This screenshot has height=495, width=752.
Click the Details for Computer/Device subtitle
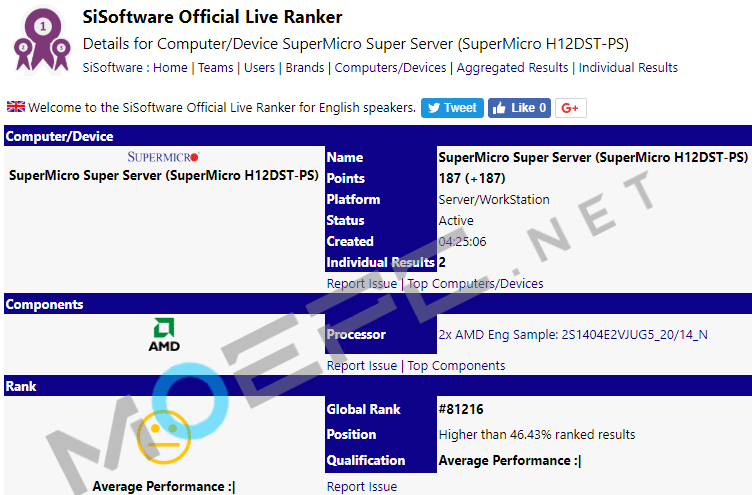click(355, 44)
